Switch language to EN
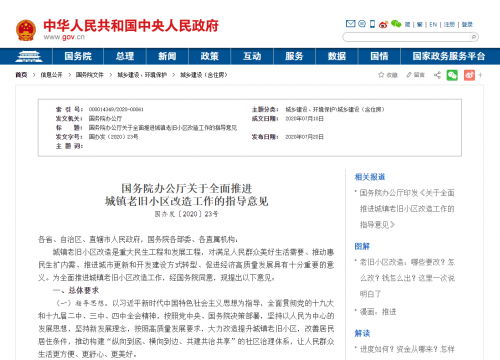The height and width of the screenshot is (360, 500). coord(433,24)
